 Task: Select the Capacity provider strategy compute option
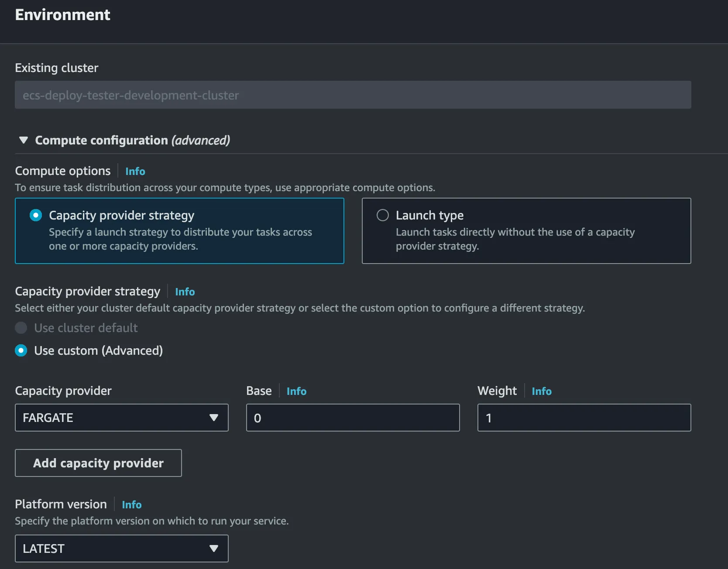pos(36,215)
